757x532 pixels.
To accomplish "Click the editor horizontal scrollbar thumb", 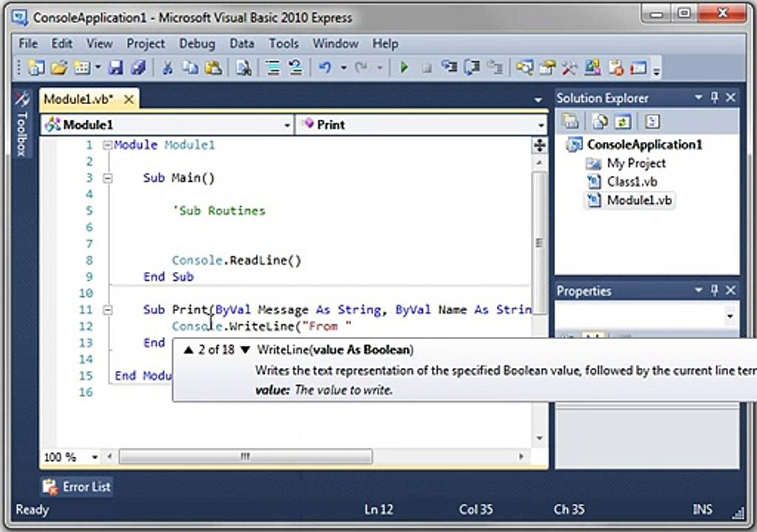I will pos(245,456).
